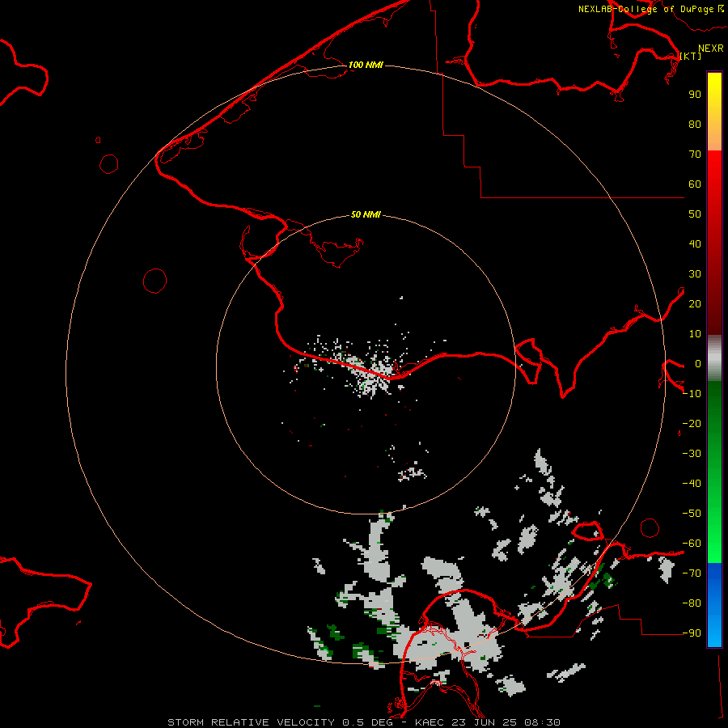Click the gray zero segment of color bar
This screenshot has height=728, width=728.
(x=714, y=358)
